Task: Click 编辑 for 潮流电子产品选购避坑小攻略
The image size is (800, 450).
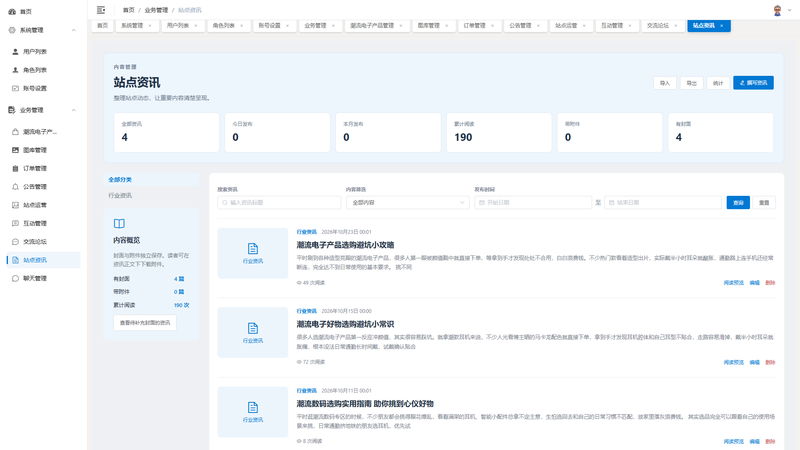Action: 755,283
